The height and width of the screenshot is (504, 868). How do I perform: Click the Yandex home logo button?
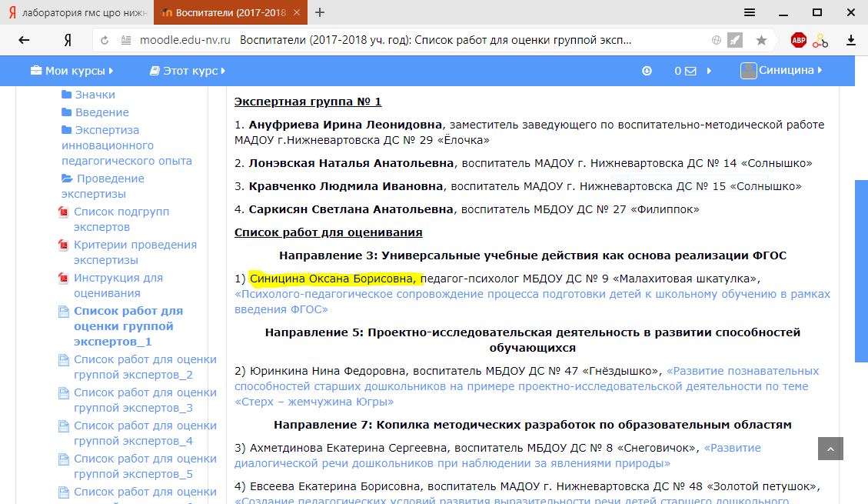(68, 41)
